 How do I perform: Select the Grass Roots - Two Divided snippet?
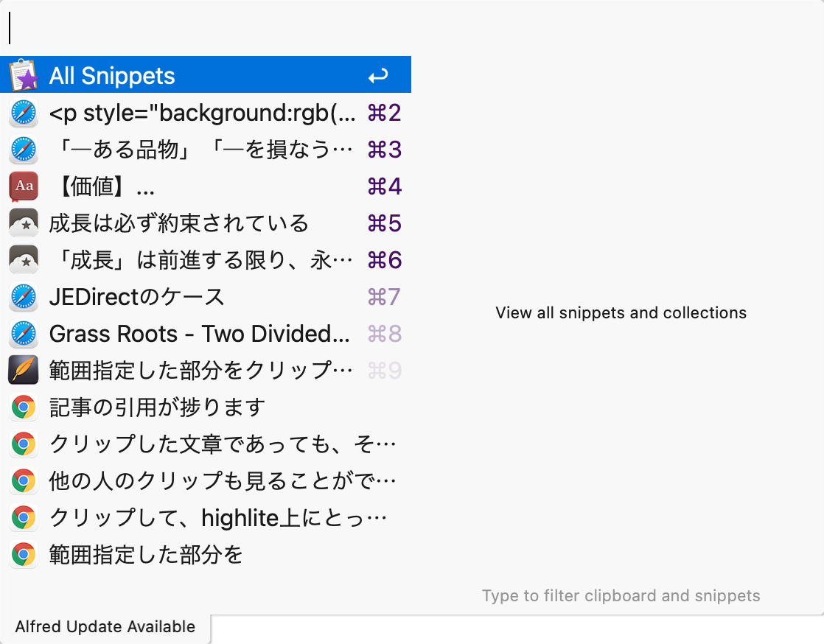tap(198, 333)
